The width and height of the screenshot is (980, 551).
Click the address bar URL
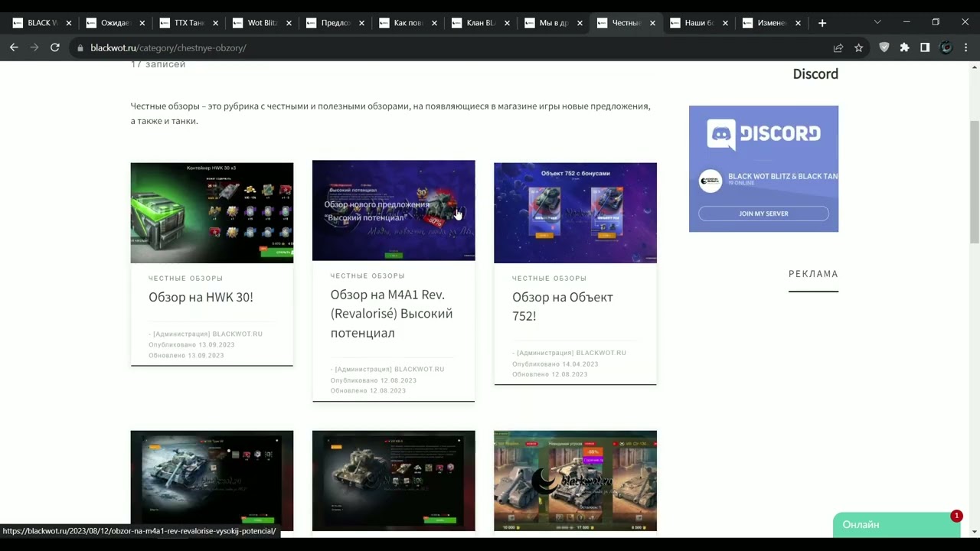pyautogui.click(x=168, y=47)
